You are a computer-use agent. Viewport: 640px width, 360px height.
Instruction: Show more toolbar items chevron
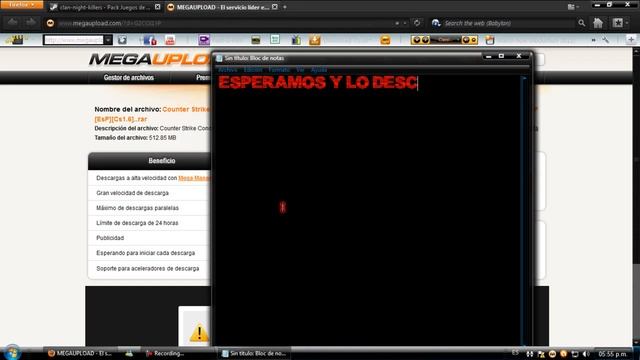click(593, 40)
